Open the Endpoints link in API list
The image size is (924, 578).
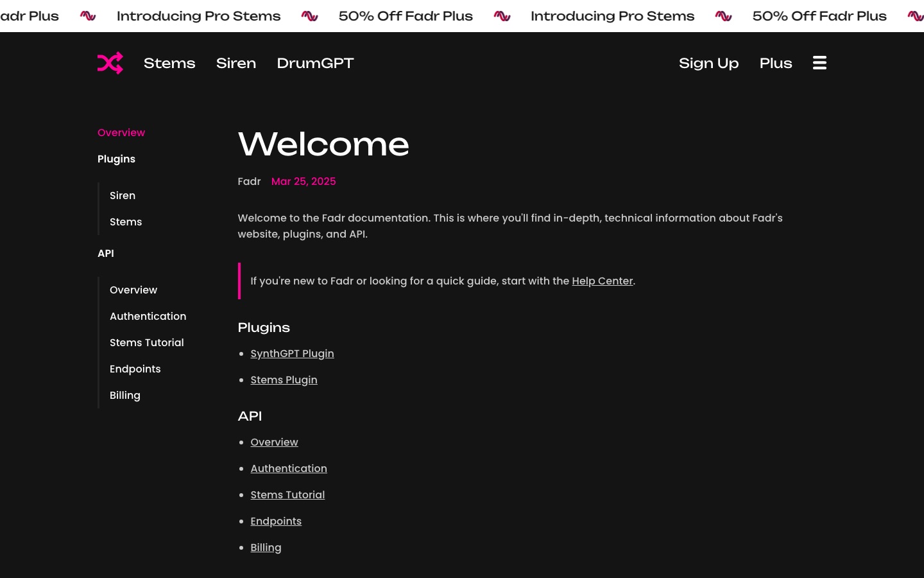(276, 521)
